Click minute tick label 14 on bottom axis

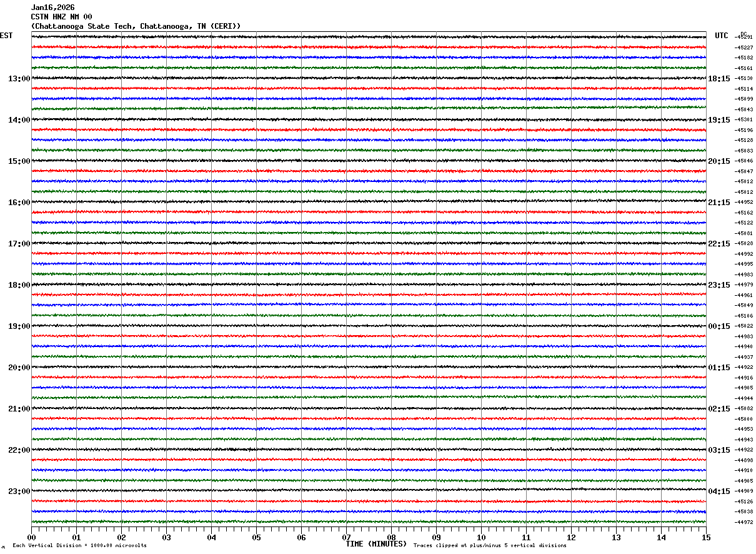pyautogui.click(x=661, y=537)
